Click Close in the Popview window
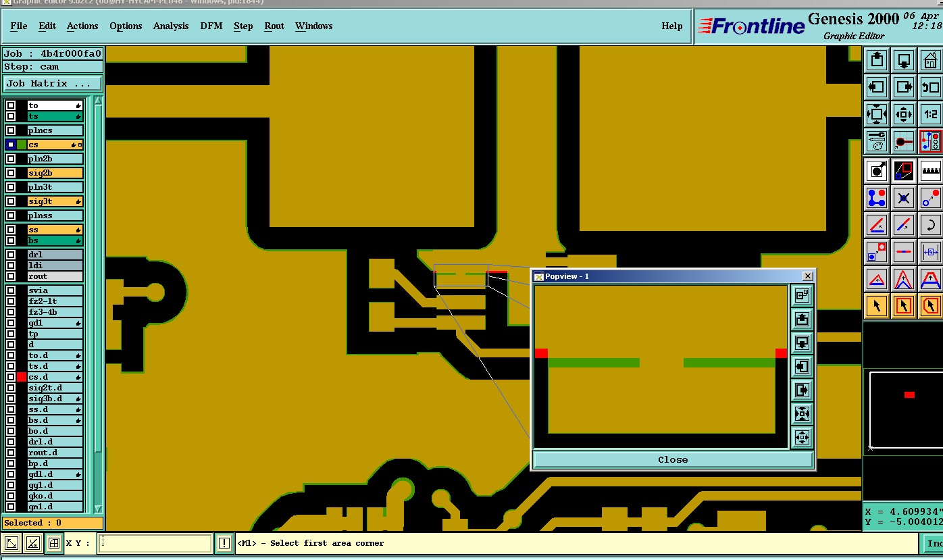943x560 pixels. tap(673, 459)
